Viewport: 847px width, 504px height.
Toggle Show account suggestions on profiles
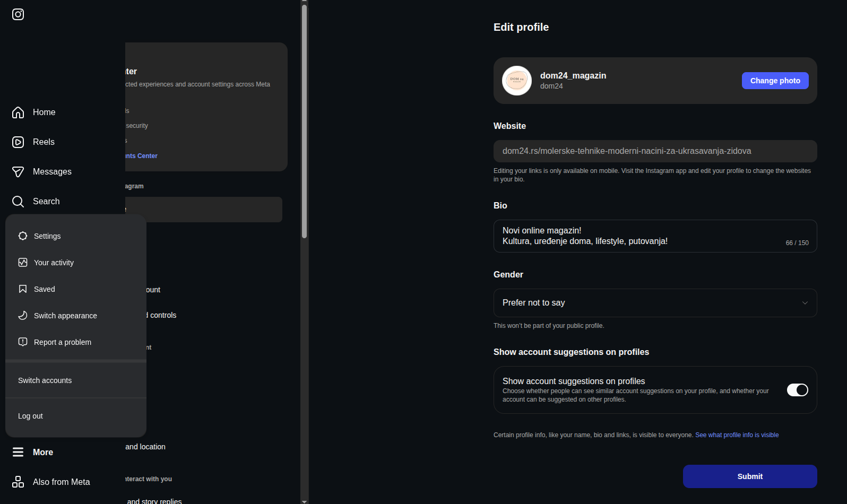pyautogui.click(x=797, y=390)
